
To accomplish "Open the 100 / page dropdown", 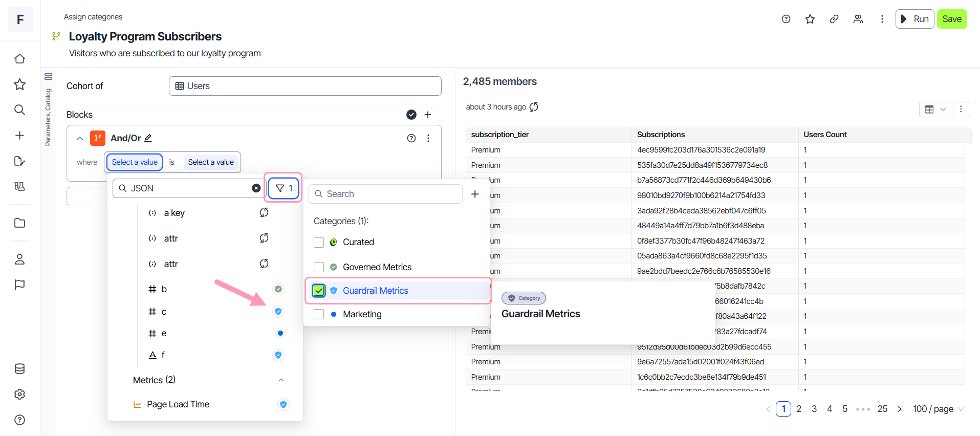I will click(938, 409).
